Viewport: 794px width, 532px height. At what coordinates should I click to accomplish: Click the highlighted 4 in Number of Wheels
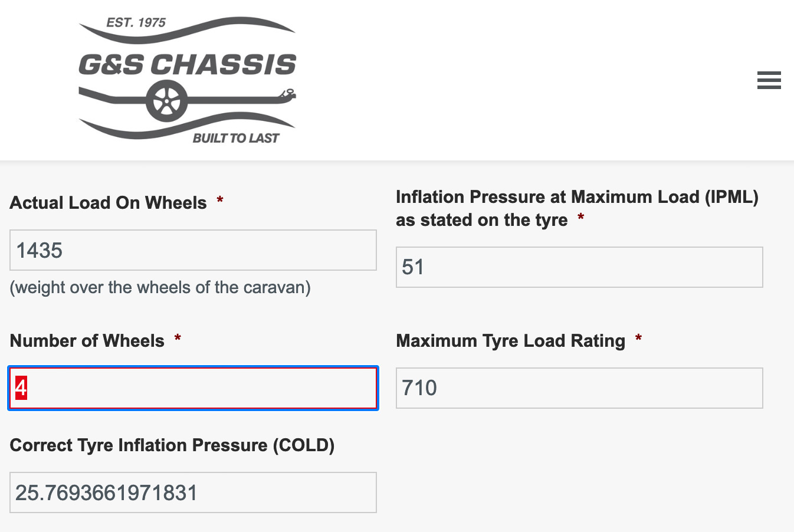21,387
